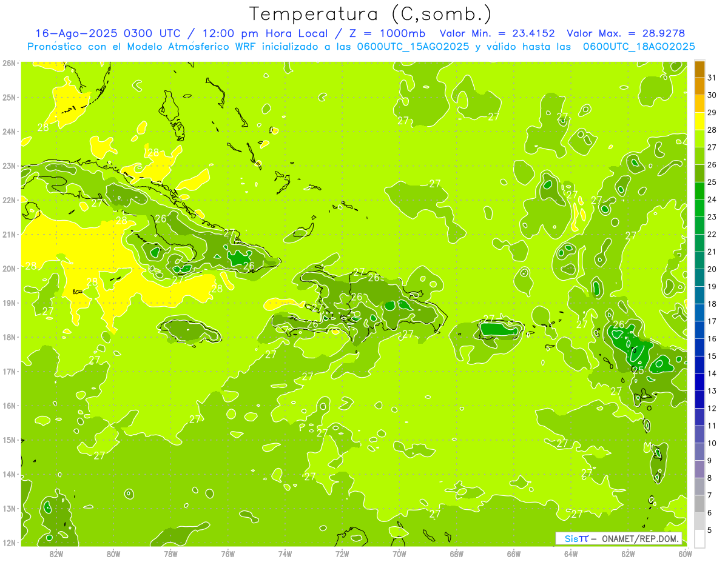Click legend scale label '10'

712,443
